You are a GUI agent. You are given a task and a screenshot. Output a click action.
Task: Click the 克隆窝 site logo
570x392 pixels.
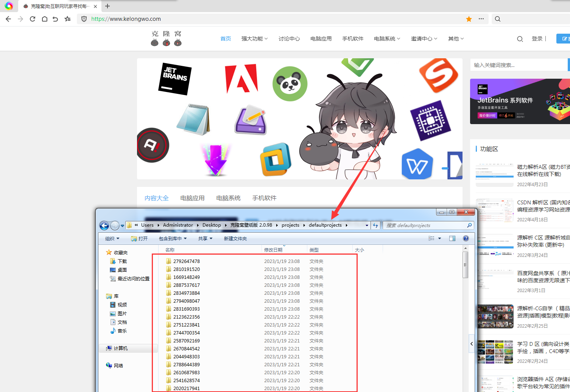167,38
